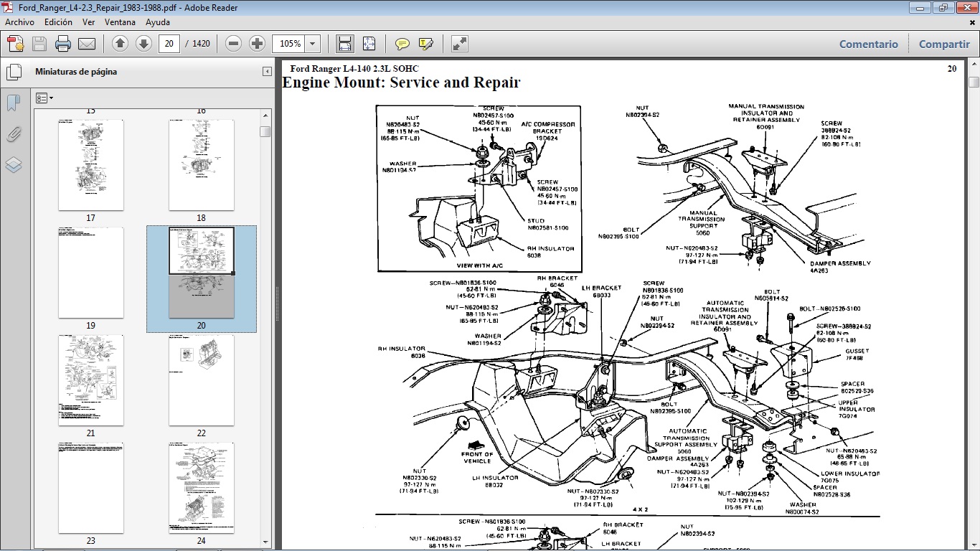
Task: Select the highlight text tool
Action: tap(426, 44)
